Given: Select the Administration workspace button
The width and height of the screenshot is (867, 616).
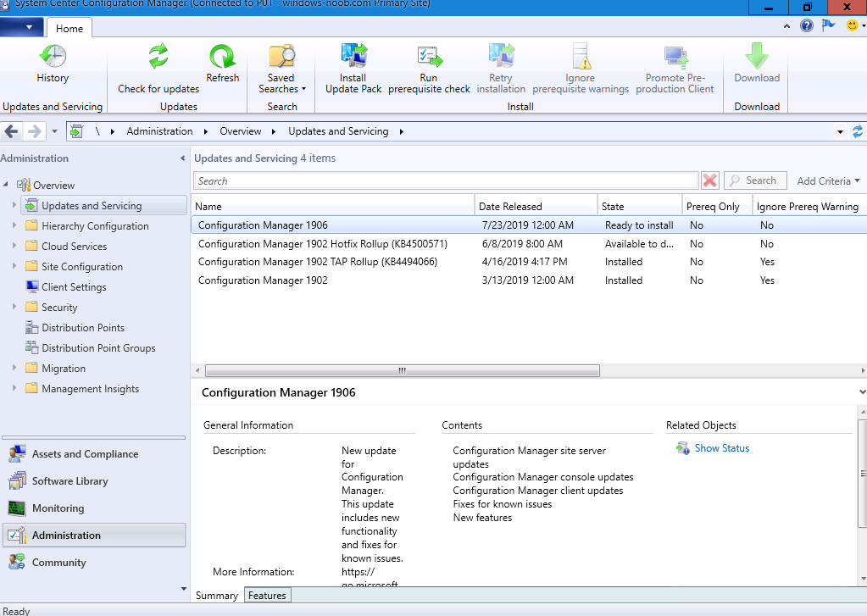Looking at the screenshot, I should (94, 536).
